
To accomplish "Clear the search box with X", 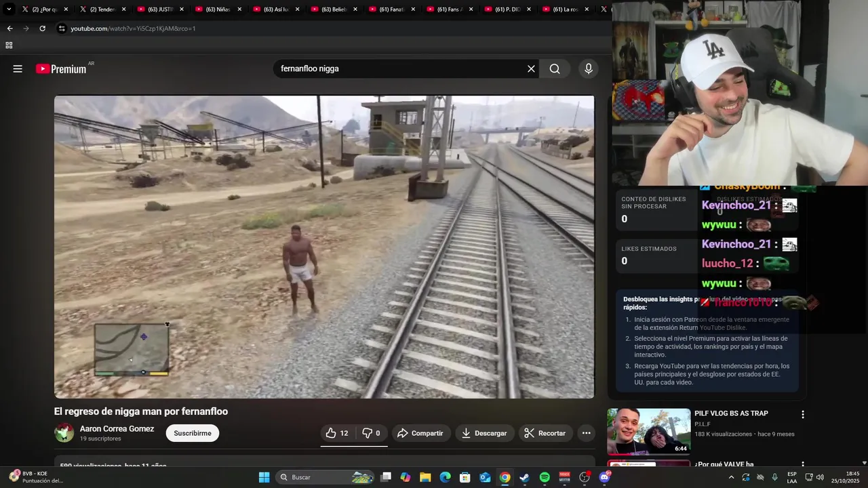I will 531,68.
